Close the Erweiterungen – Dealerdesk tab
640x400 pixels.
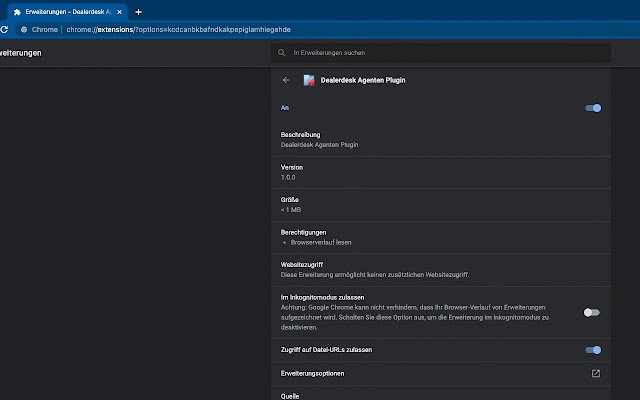119,12
